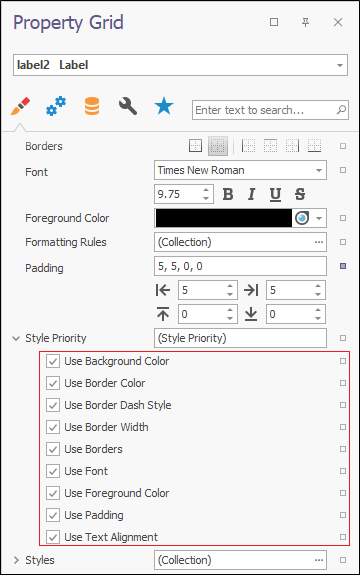Uncheck Use Border Color
Viewport: 360px width, 575px height.
pos(53,383)
